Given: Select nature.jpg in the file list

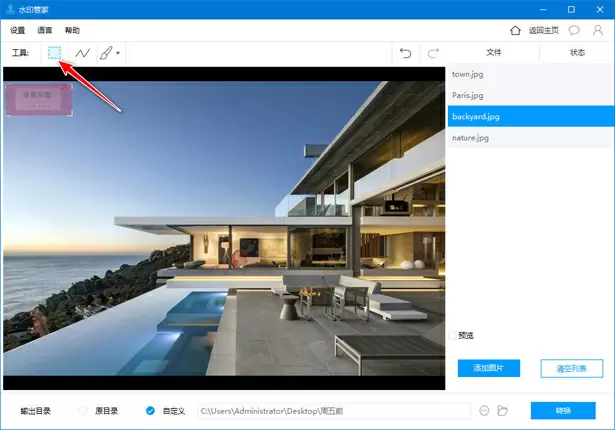Looking at the screenshot, I should pyautogui.click(x=531, y=138).
